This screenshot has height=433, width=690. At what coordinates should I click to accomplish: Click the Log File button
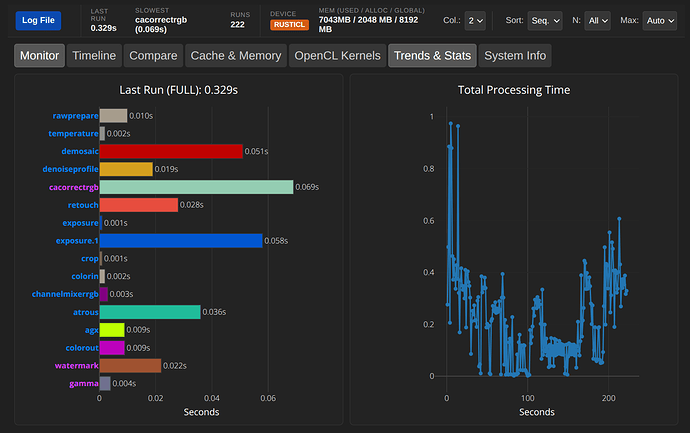pos(40,20)
